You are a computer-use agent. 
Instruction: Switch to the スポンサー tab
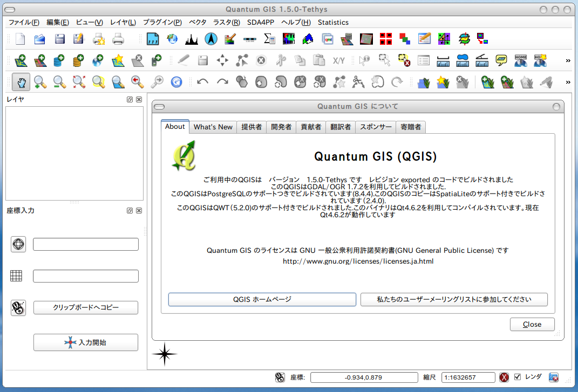coord(376,127)
